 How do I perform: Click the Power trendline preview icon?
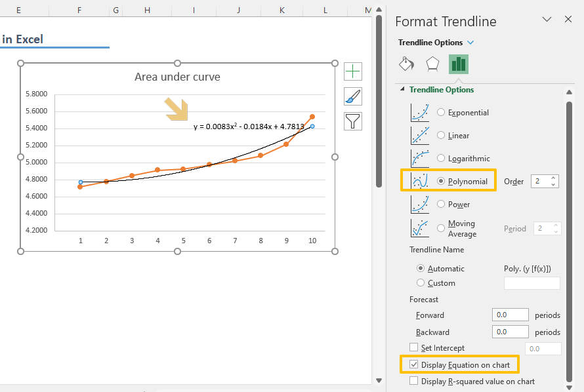[420, 204]
